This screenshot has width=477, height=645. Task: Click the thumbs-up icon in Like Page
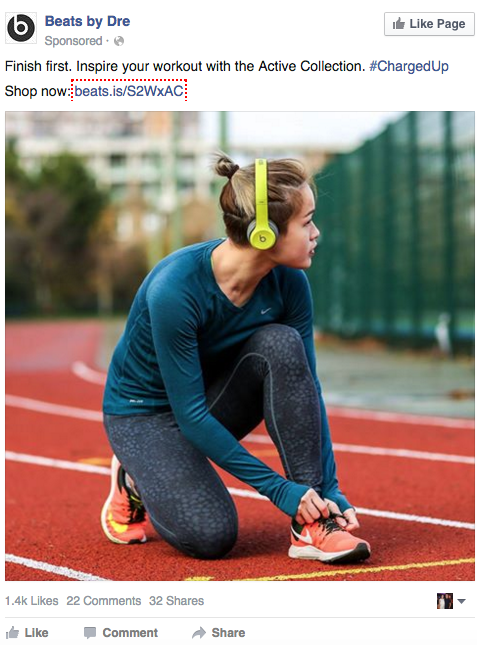click(398, 24)
